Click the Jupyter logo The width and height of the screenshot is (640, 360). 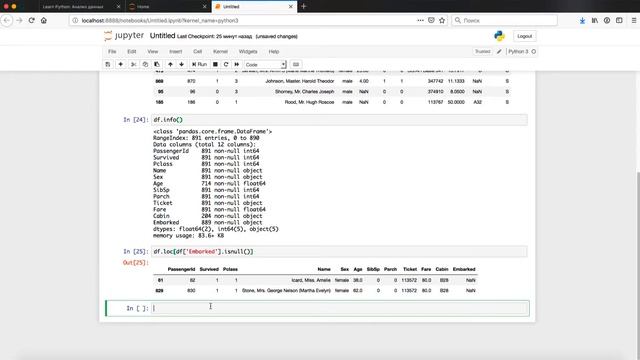[124, 36]
